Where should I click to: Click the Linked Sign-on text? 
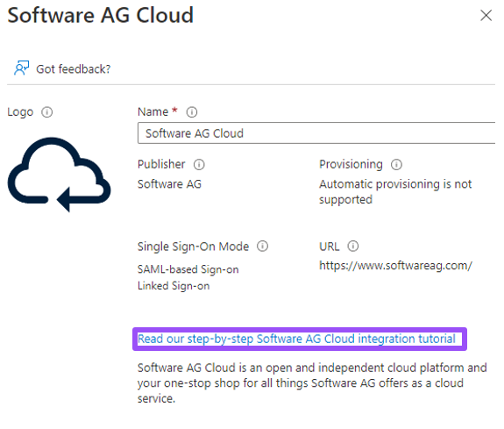[174, 286]
